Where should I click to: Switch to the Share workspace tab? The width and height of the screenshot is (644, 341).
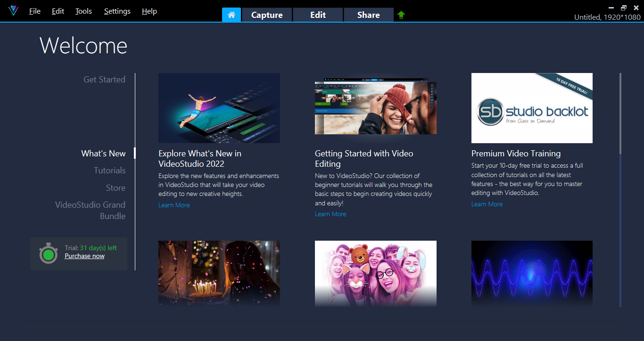(369, 15)
